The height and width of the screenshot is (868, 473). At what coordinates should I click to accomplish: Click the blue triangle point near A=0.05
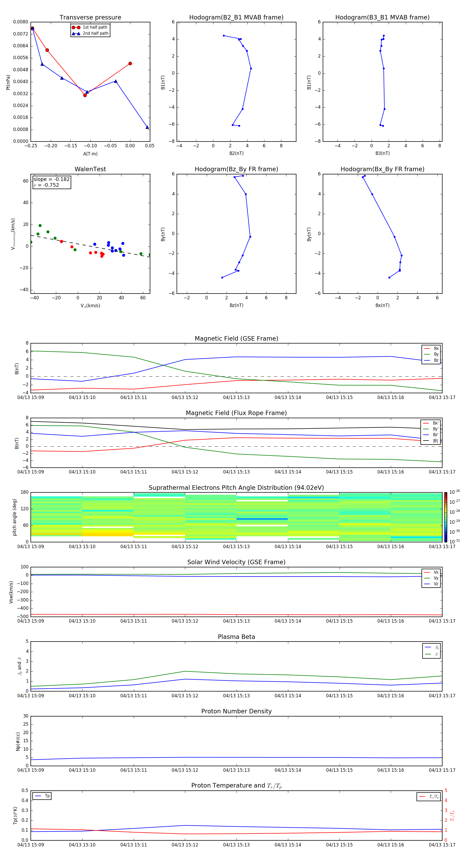147,127
